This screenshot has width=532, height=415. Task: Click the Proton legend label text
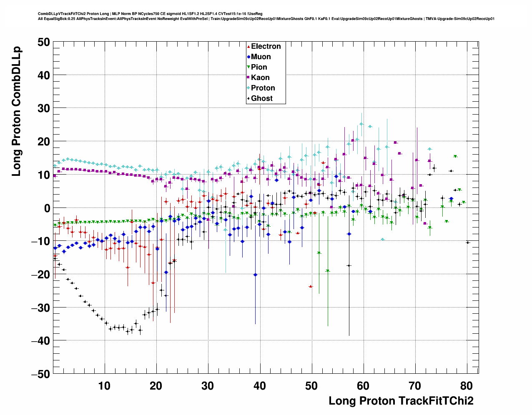(x=263, y=88)
